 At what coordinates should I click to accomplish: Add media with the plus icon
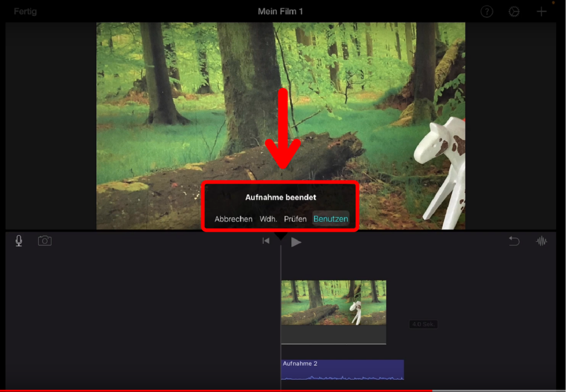pos(542,12)
